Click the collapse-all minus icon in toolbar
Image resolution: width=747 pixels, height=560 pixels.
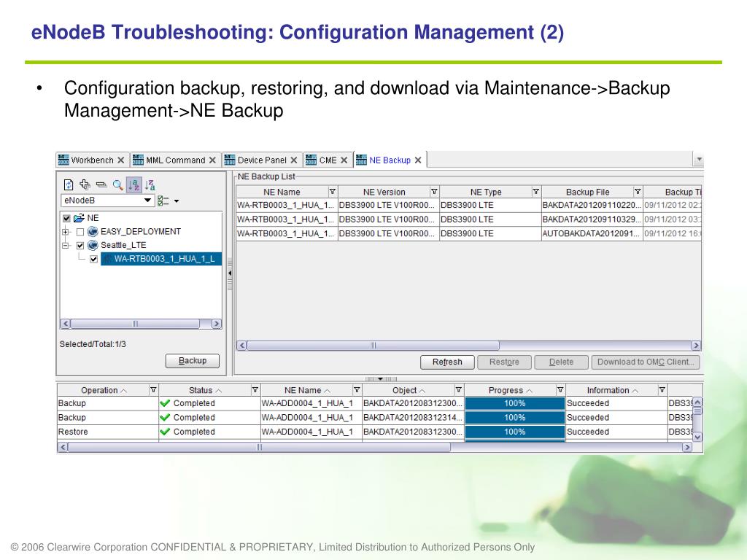[101, 184]
